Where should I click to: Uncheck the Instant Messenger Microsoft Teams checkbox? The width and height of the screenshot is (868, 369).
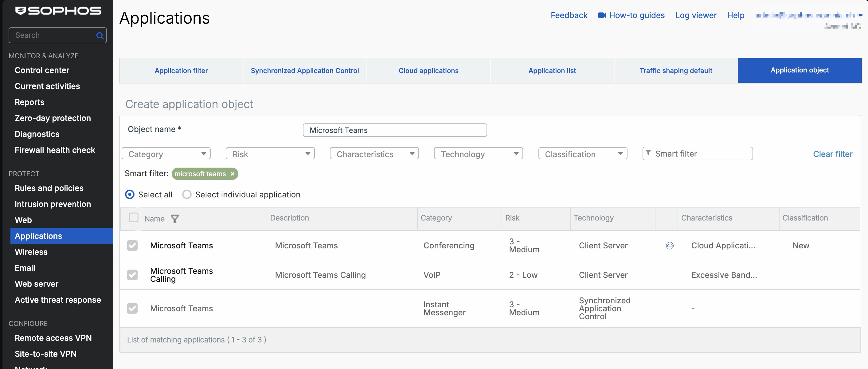[132, 309]
